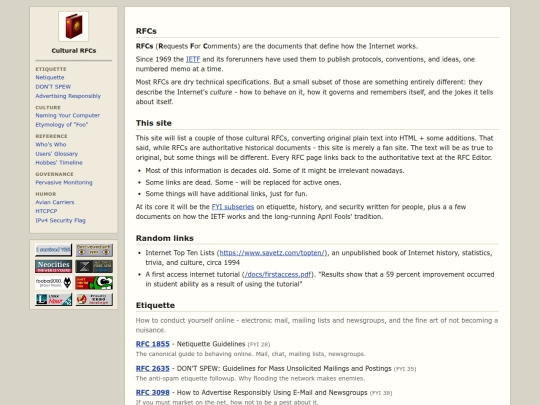Click the dark hourglass badge
Viewport: 540px width, 405px height.
(94, 266)
